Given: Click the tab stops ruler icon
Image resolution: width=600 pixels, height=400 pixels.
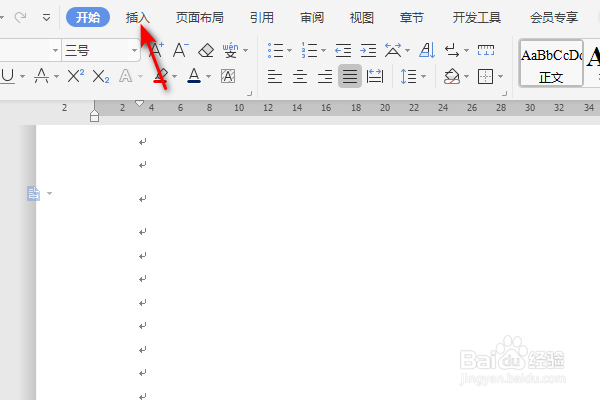Looking at the screenshot, I should point(486,50).
